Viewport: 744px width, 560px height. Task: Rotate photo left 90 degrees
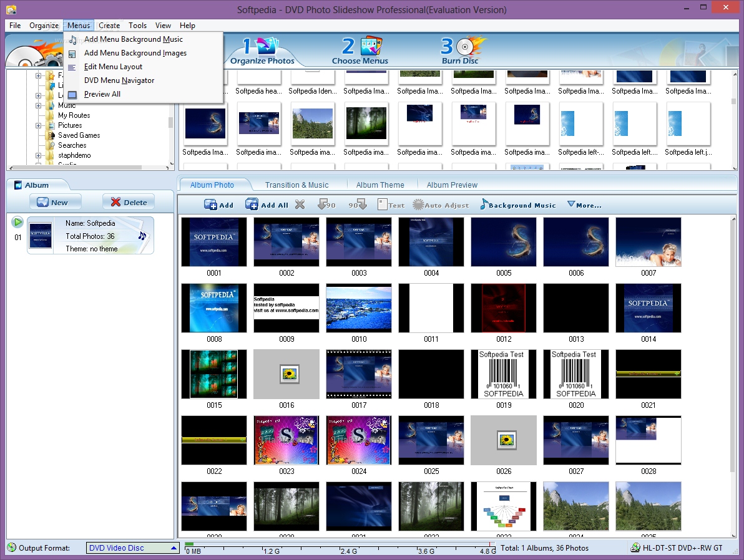pos(326,205)
